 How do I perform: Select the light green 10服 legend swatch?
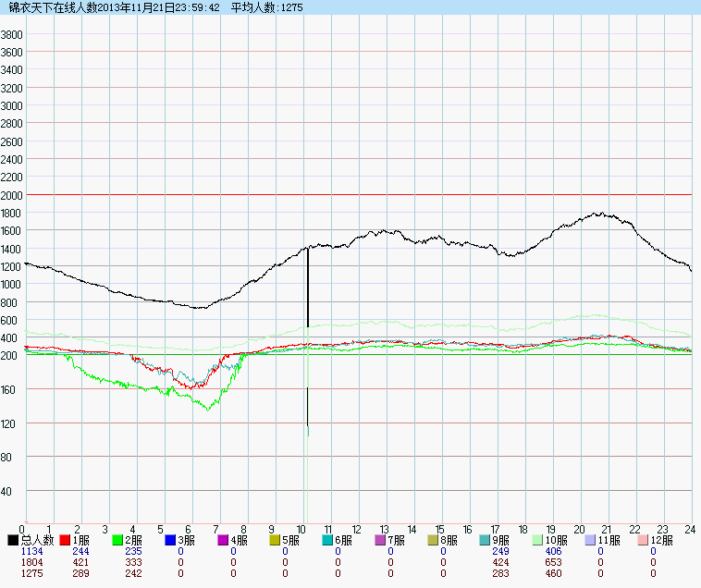[539, 540]
